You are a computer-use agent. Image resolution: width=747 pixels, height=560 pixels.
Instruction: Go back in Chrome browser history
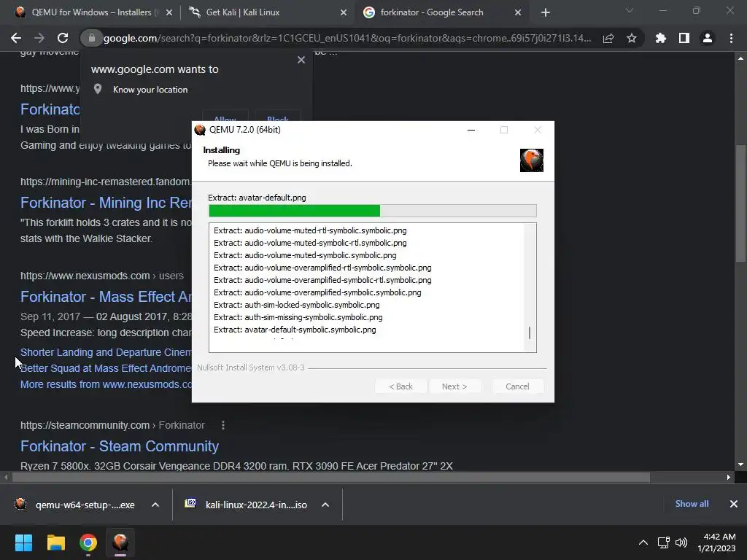(x=16, y=38)
